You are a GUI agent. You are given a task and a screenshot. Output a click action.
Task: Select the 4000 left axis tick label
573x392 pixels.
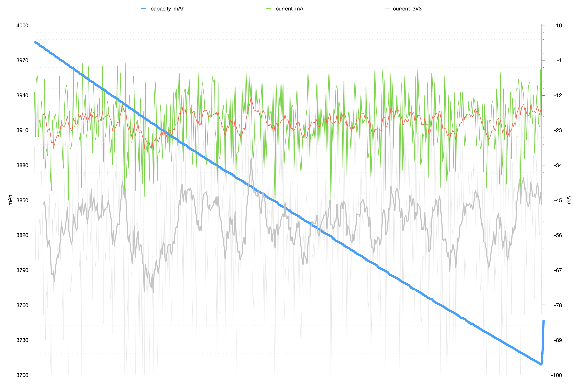click(22, 25)
